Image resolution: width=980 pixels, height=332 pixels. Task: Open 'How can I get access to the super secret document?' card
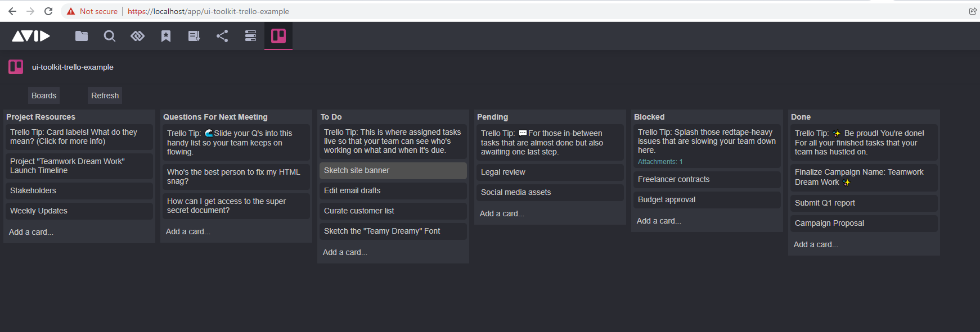click(x=236, y=206)
